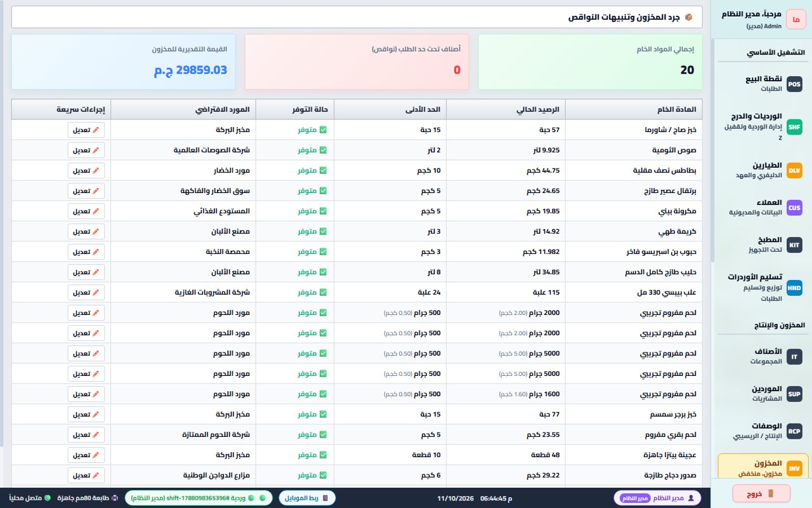812x508 pixels.
Task: Click the IT icon for الأصناف
Action: tap(794, 357)
